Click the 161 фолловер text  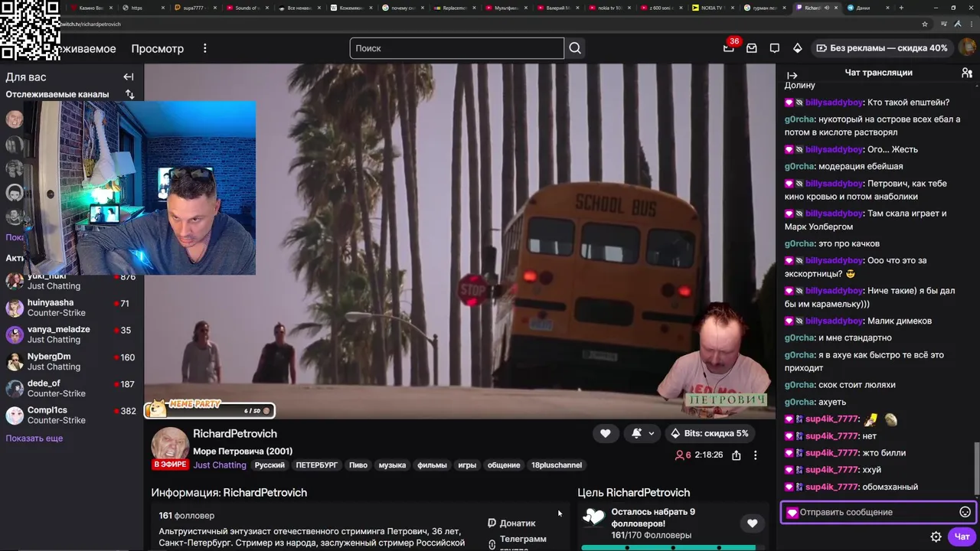pos(187,516)
